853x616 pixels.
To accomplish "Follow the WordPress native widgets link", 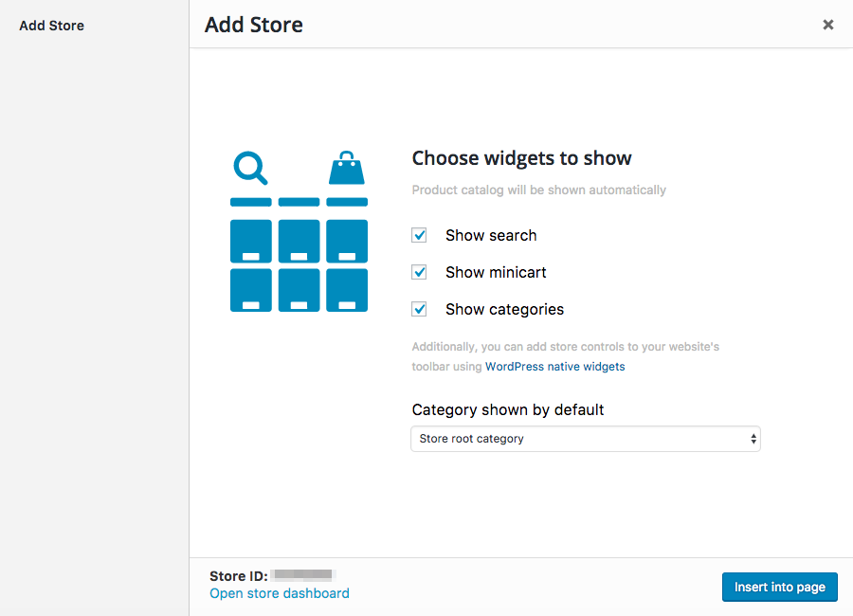I will point(554,367).
